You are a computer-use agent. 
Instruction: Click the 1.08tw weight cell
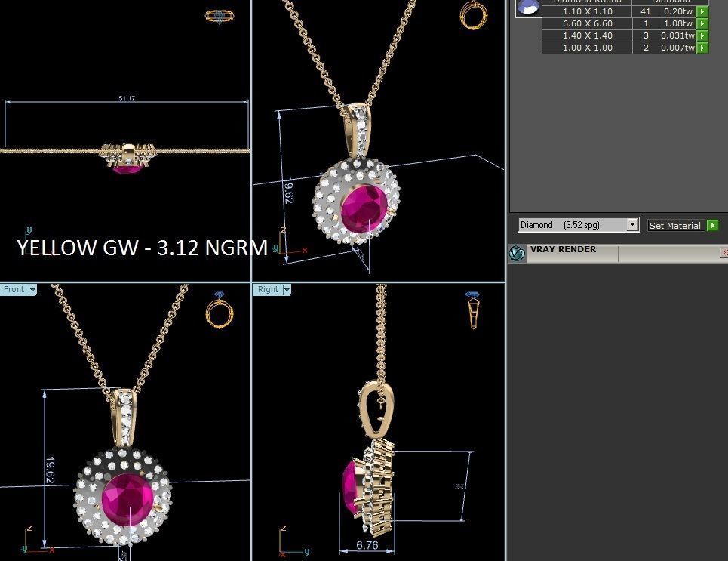click(677, 23)
